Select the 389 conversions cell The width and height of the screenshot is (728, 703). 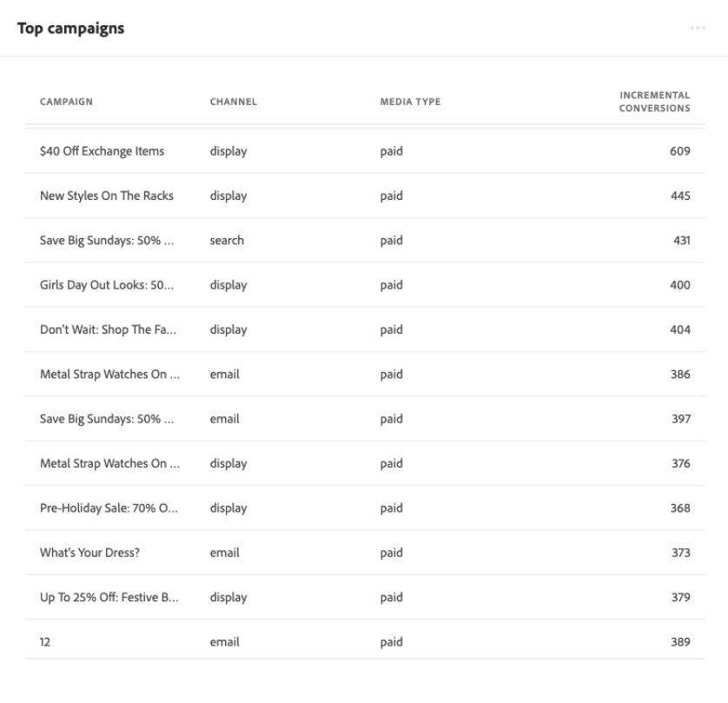680,642
